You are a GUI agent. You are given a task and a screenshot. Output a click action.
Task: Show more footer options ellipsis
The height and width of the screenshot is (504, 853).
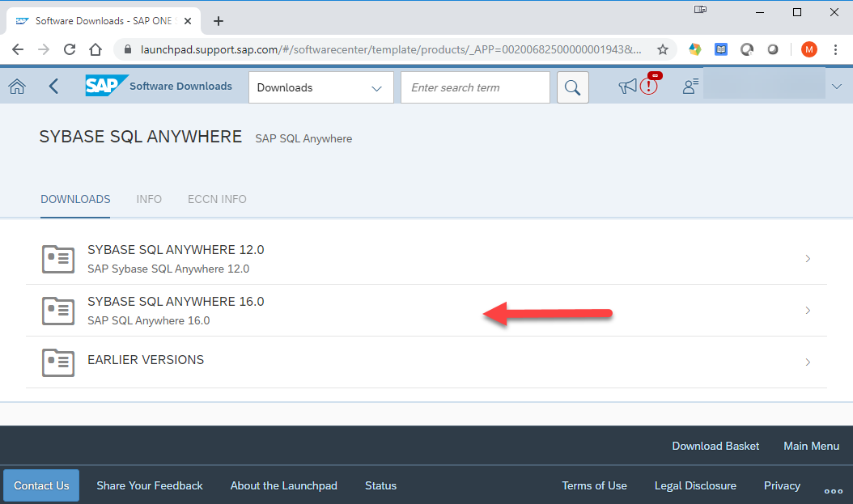[834, 491]
